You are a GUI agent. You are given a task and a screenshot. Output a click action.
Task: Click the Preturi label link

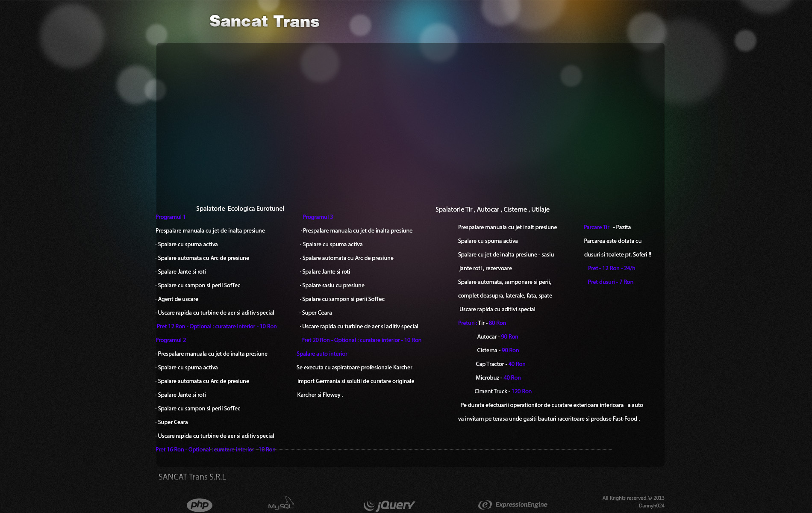[467, 323]
